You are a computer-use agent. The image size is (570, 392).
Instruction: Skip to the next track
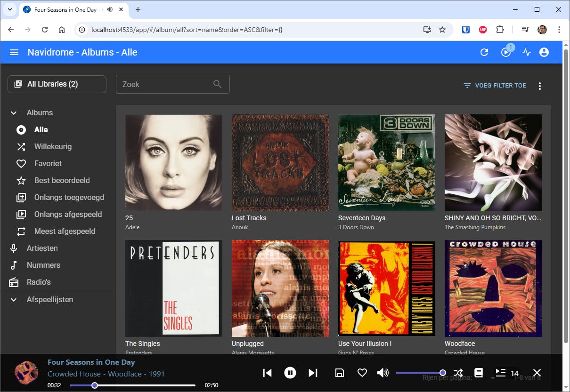click(313, 373)
